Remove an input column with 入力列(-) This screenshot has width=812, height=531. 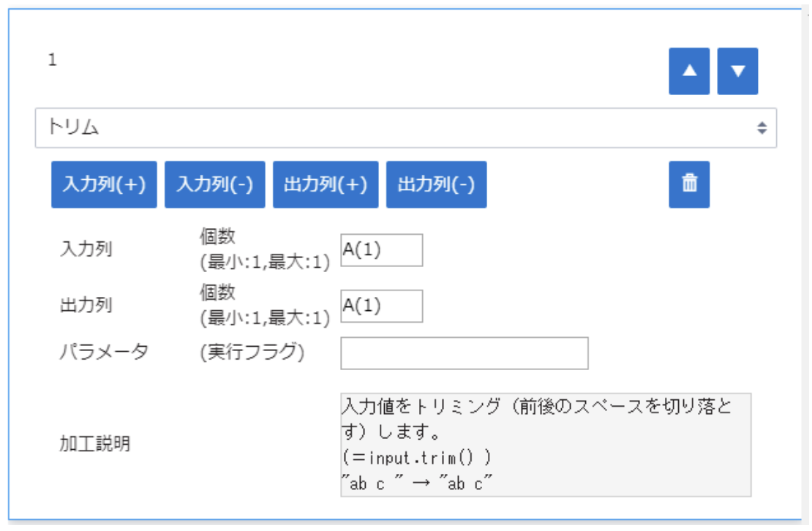(x=215, y=184)
